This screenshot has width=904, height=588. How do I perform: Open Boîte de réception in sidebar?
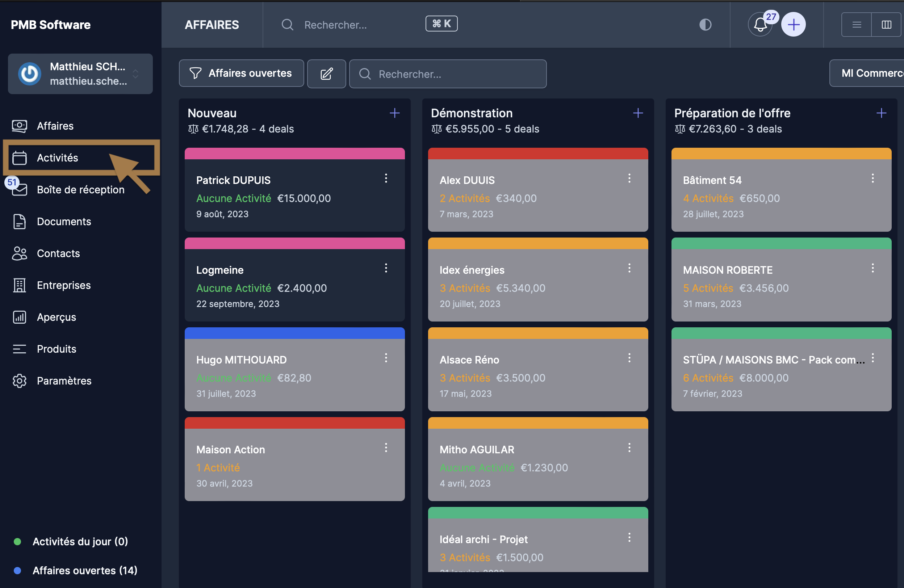(80, 190)
